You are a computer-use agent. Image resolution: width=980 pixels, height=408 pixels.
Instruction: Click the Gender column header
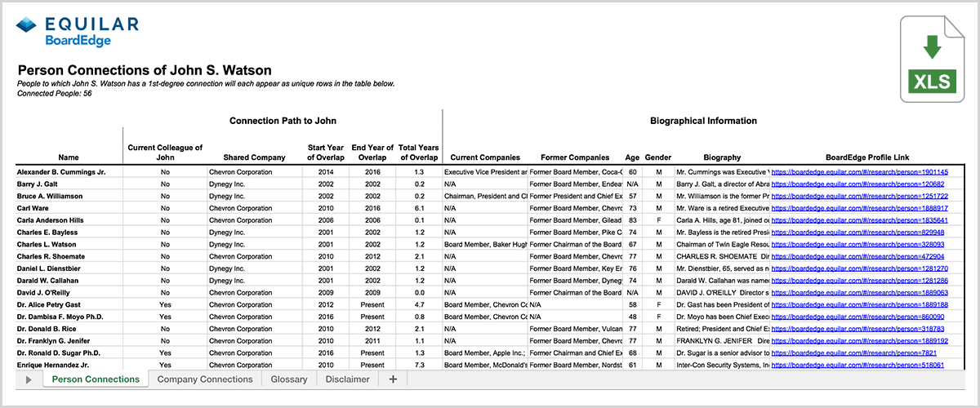click(x=658, y=157)
